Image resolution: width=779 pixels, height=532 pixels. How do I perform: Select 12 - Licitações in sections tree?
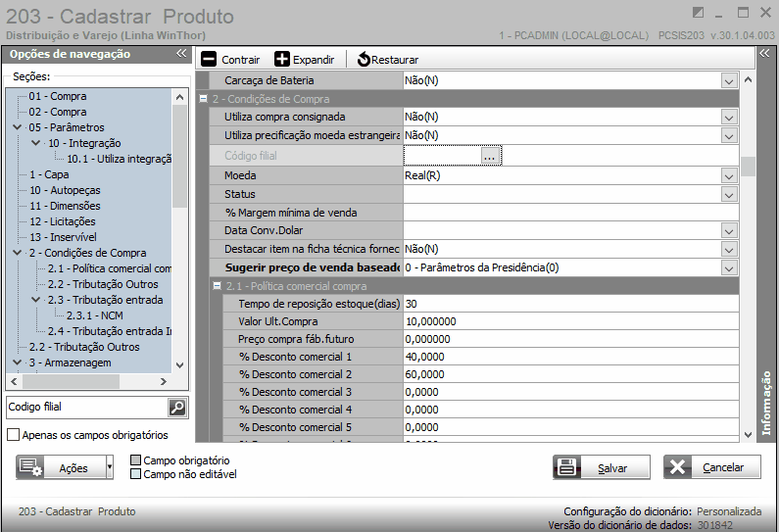click(x=62, y=221)
